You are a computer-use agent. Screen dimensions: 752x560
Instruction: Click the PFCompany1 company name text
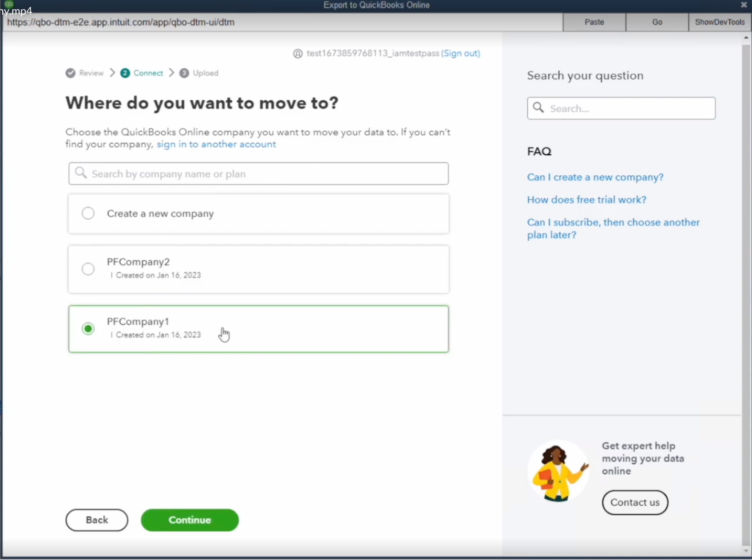(138, 321)
